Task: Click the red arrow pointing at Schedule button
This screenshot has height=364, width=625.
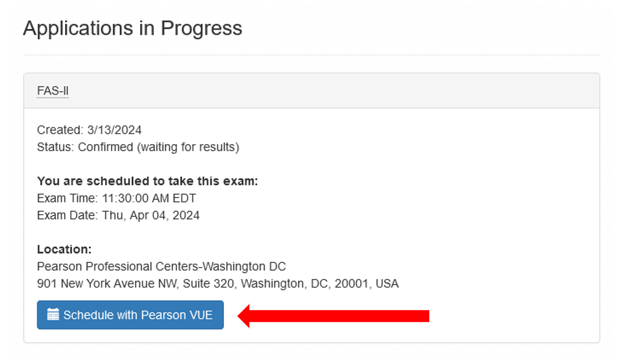Action: [x=333, y=316]
